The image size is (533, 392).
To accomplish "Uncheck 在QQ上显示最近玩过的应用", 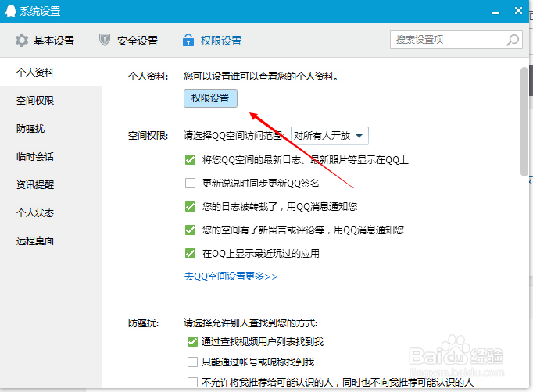I will click(x=190, y=254).
